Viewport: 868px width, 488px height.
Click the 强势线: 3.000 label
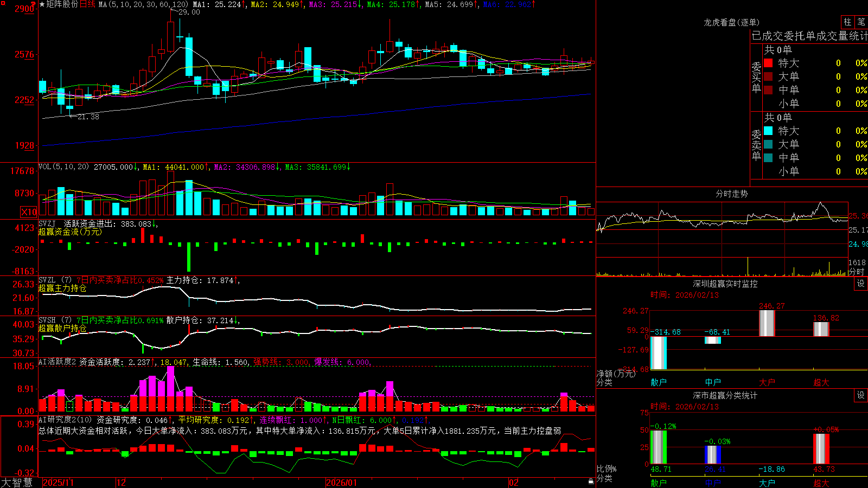click(x=283, y=362)
